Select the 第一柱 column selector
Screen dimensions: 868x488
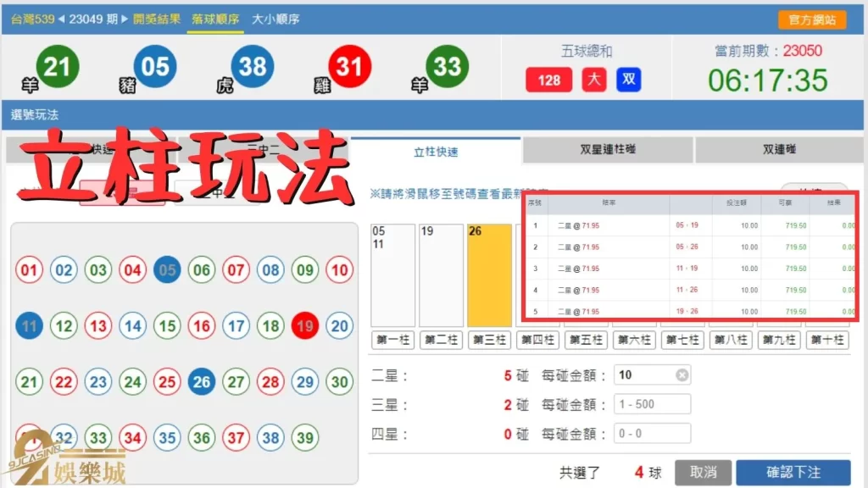tap(392, 340)
